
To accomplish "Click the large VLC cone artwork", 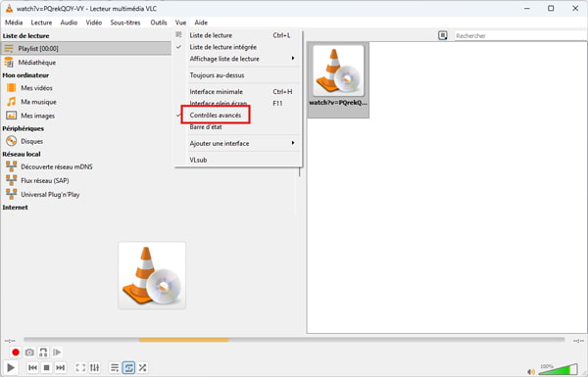I will tap(152, 275).
